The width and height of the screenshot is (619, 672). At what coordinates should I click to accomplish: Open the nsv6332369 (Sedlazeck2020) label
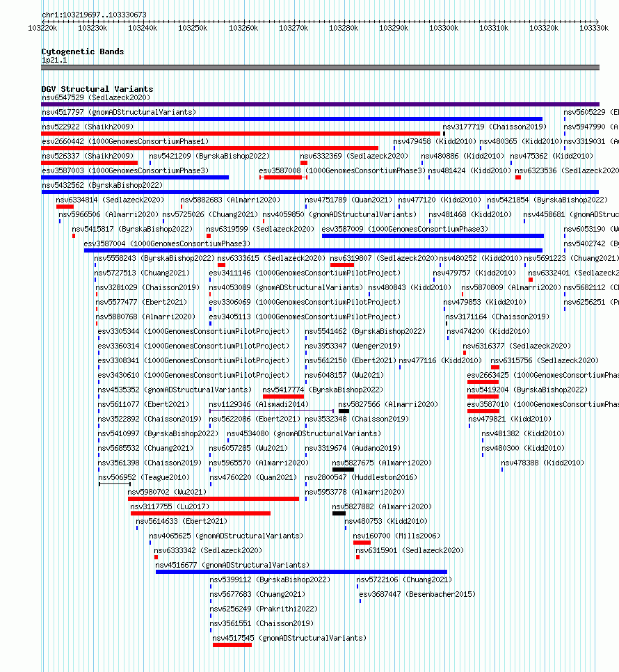click(354, 156)
